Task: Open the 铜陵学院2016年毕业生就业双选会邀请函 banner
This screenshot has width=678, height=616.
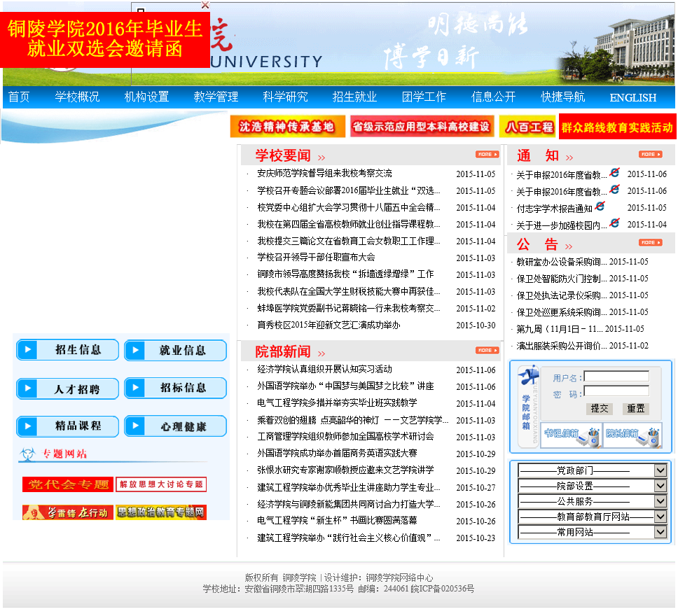Action: pyautogui.click(x=105, y=39)
